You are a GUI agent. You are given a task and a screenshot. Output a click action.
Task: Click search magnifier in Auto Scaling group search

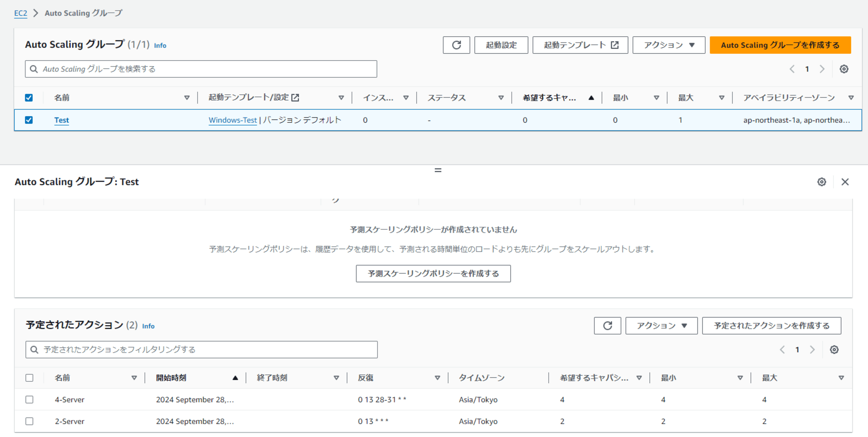click(34, 69)
